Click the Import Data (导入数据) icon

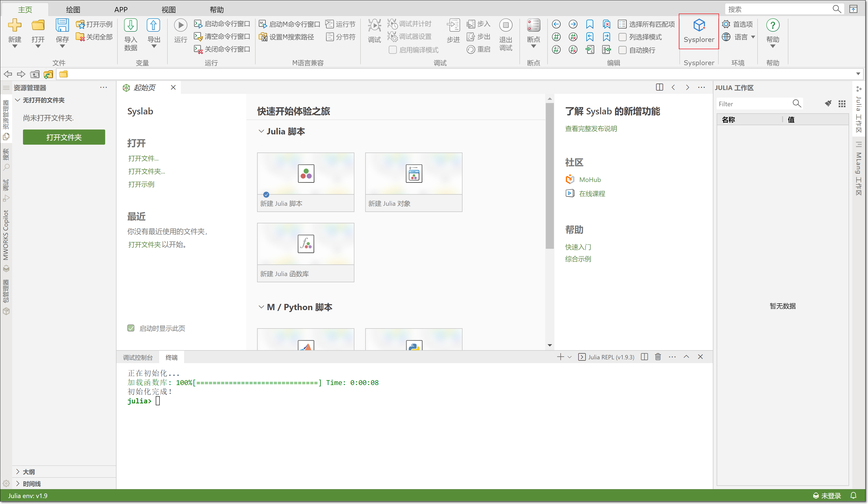coord(131,25)
